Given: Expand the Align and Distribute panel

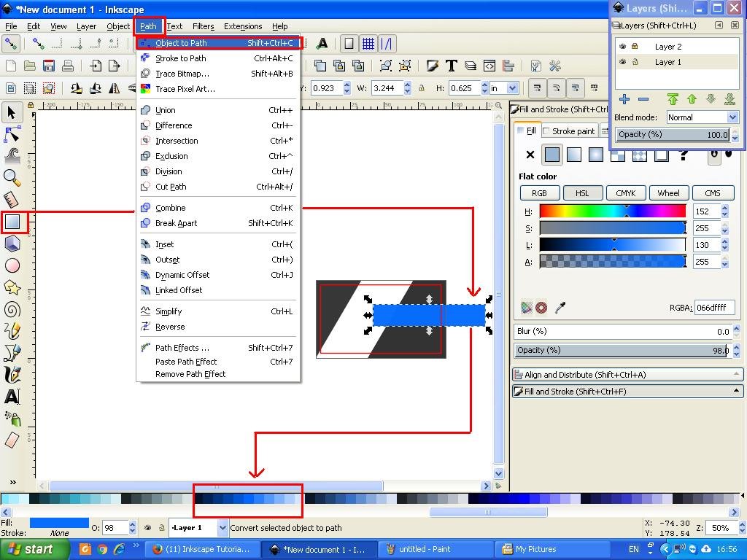Looking at the screenshot, I should pyautogui.click(x=627, y=374).
